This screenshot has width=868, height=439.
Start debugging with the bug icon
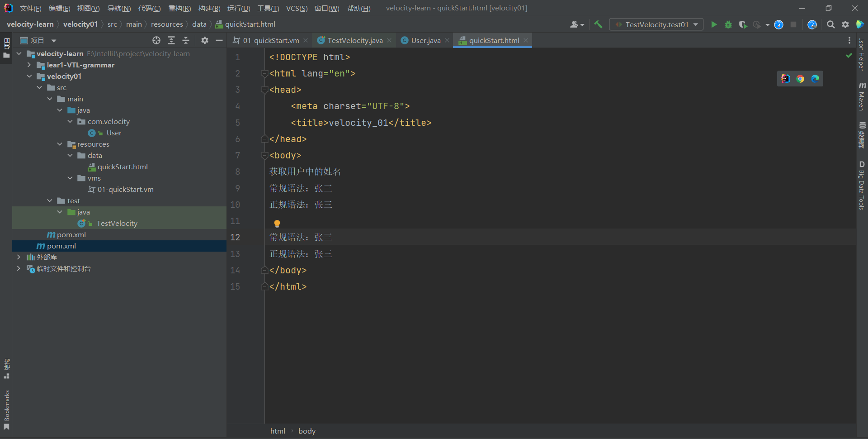click(728, 24)
